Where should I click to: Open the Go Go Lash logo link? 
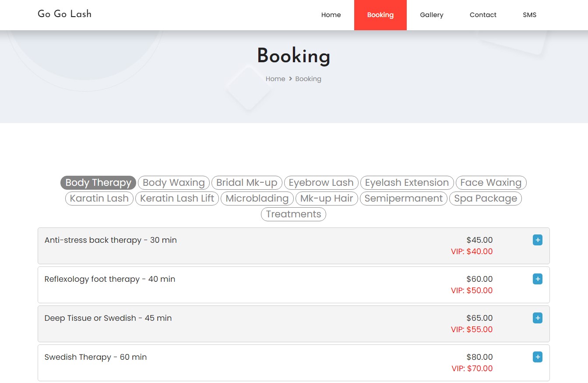coord(65,14)
